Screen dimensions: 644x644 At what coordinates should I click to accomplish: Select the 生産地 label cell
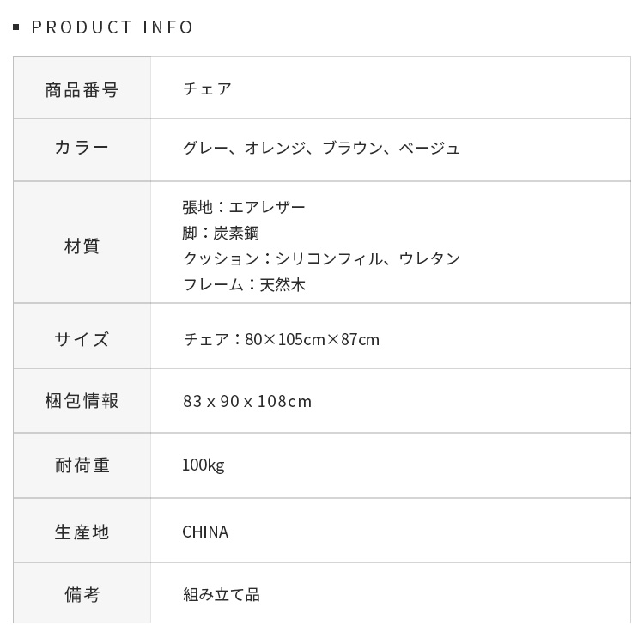point(82,532)
